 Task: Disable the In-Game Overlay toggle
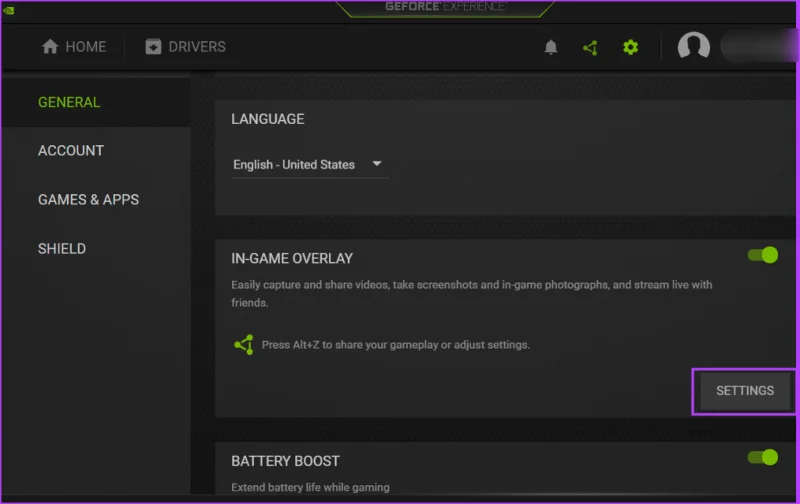[763, 255]
